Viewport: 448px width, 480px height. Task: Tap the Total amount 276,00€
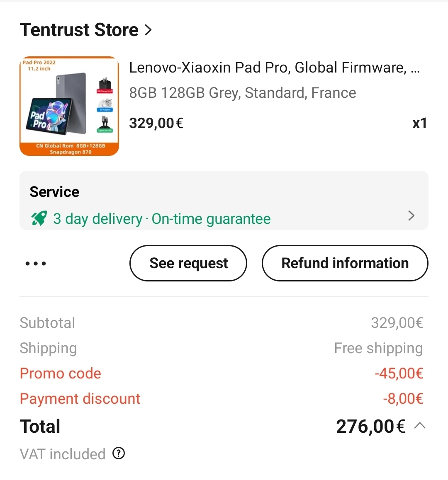pos(370,426)
